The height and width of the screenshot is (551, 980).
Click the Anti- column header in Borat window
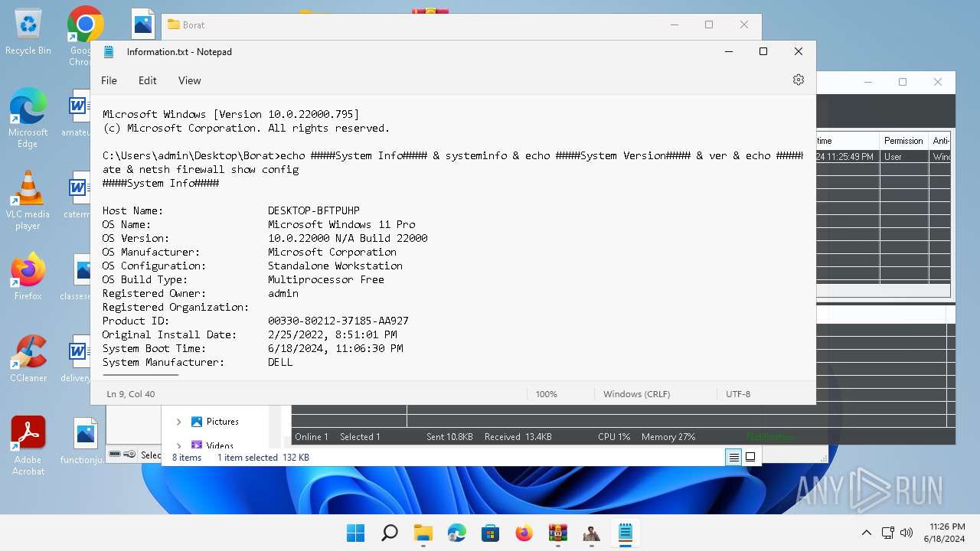tap(941, 141)
